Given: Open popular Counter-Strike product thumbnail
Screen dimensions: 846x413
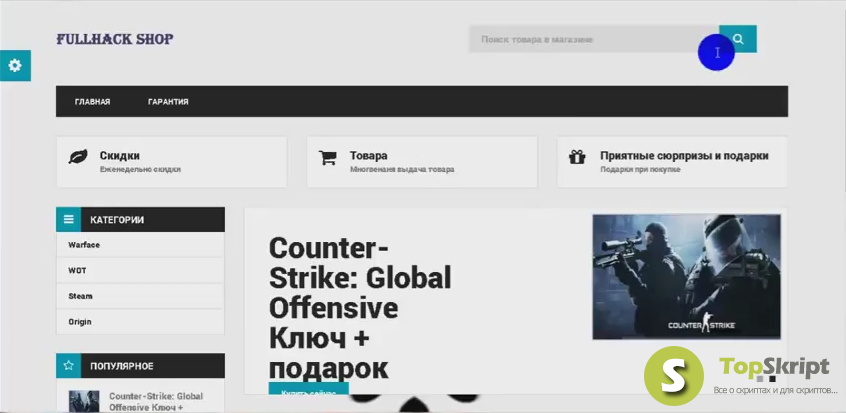Looking at the screenshot, I should (84, 402).
